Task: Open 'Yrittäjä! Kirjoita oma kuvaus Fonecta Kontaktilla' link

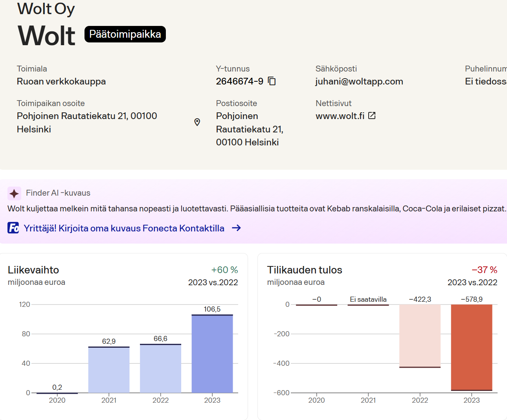Action: (x=124, y=228)
